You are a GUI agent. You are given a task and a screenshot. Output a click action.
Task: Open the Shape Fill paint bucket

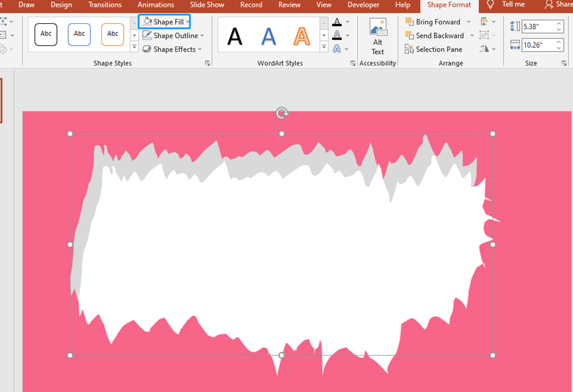(147, 22)
